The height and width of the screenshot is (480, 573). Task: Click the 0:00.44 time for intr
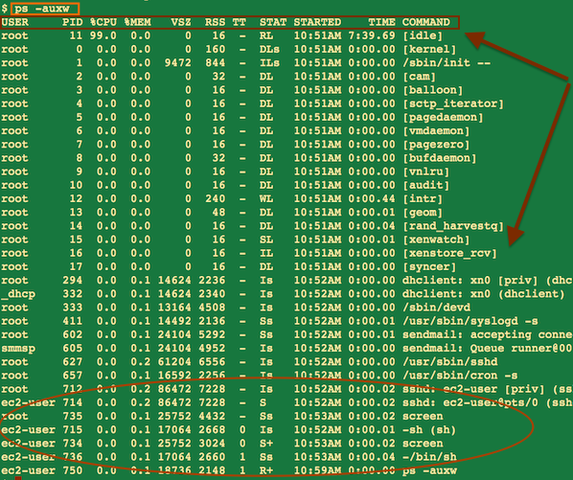pos(372,199)
